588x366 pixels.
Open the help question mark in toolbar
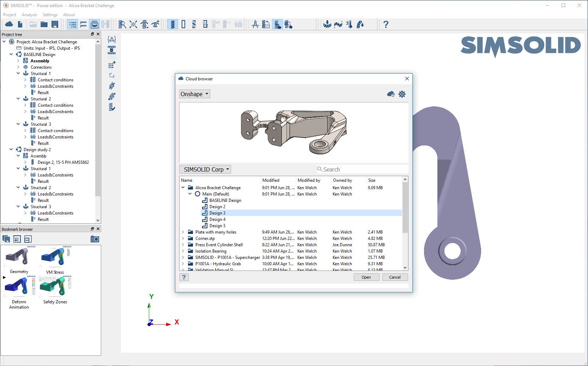pos(386,24)
